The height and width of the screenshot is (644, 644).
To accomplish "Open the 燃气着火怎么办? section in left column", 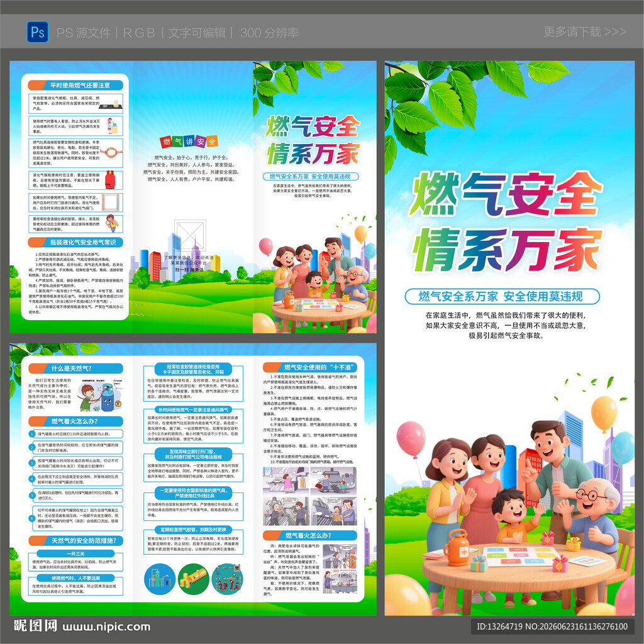I will [x=75, y=421].
